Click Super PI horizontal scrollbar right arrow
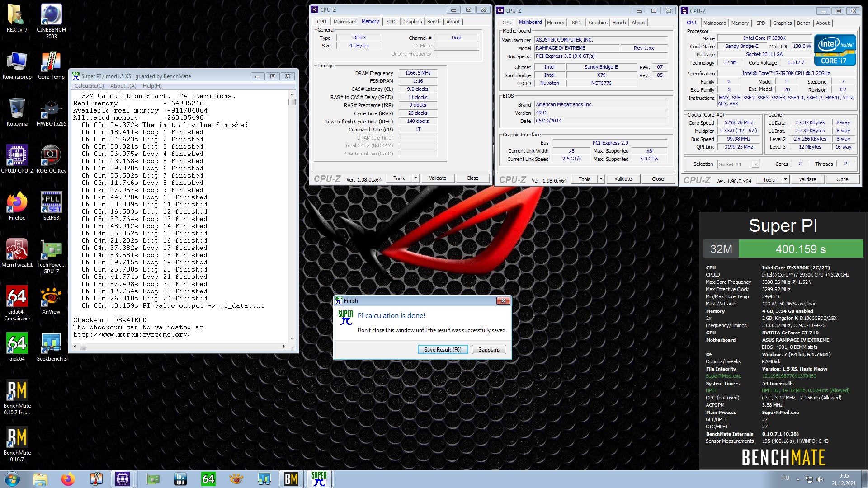Image resolution: width=868 pixels, height=488 pixels. point(284,347)
